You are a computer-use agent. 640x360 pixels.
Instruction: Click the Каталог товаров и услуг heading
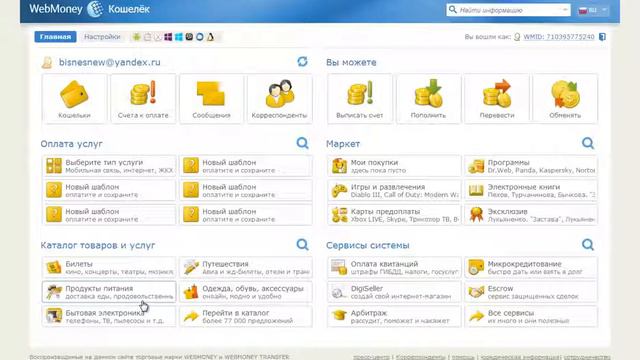click(x=98, y=245)
